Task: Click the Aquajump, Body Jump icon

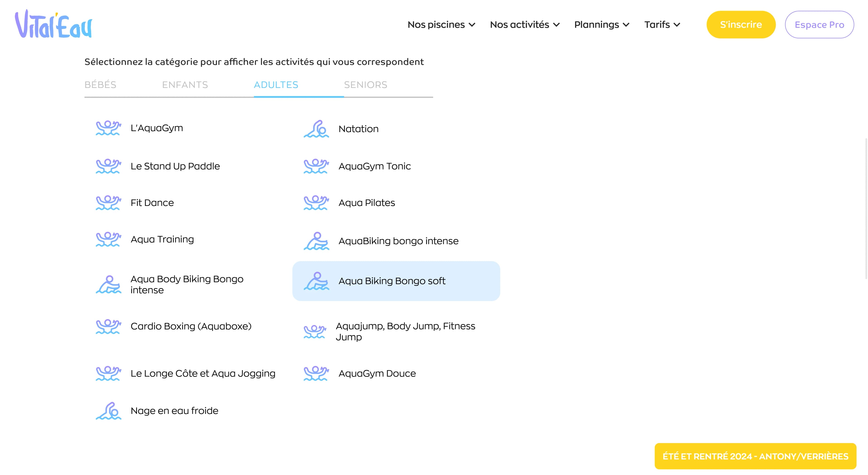Action: [x=315, y=331]
